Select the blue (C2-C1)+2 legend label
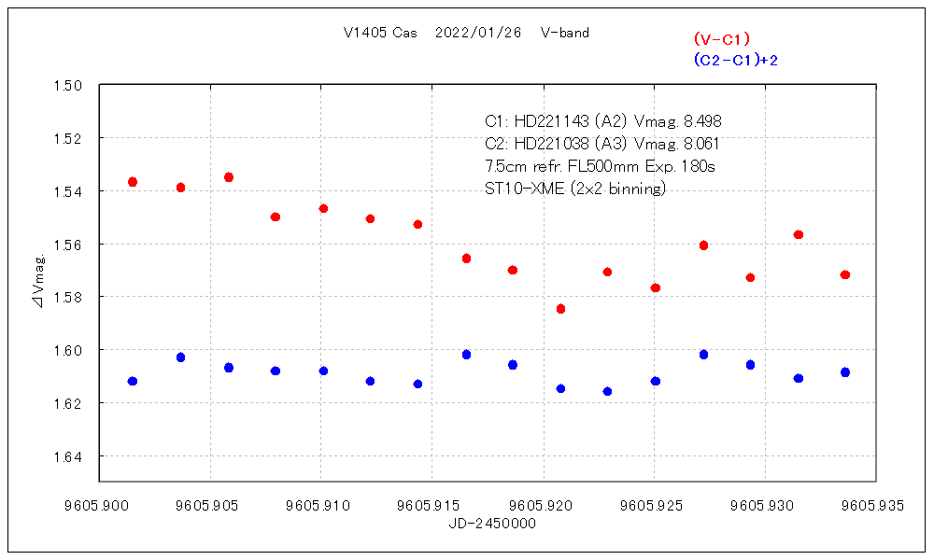Screen dimensions: 934x560 [x=736, y=60]
